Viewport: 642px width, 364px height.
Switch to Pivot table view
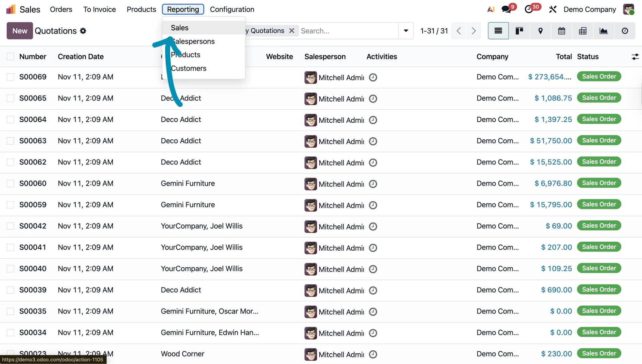pyautogui.click(x=582, y=31)
